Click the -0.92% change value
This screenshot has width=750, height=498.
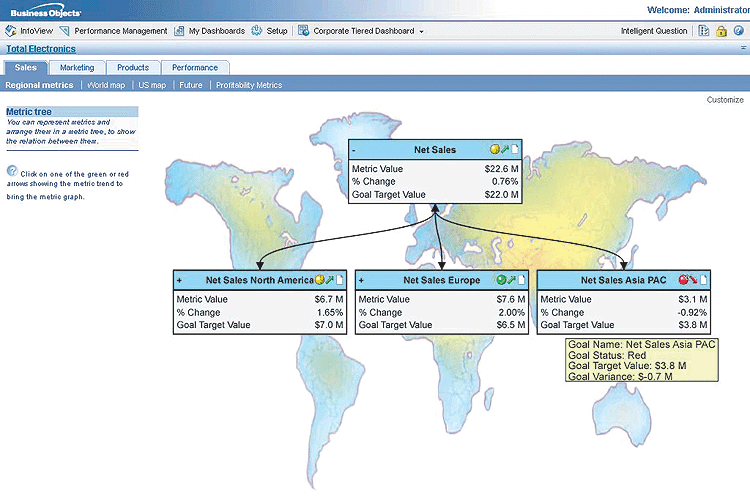pos(692,312)
